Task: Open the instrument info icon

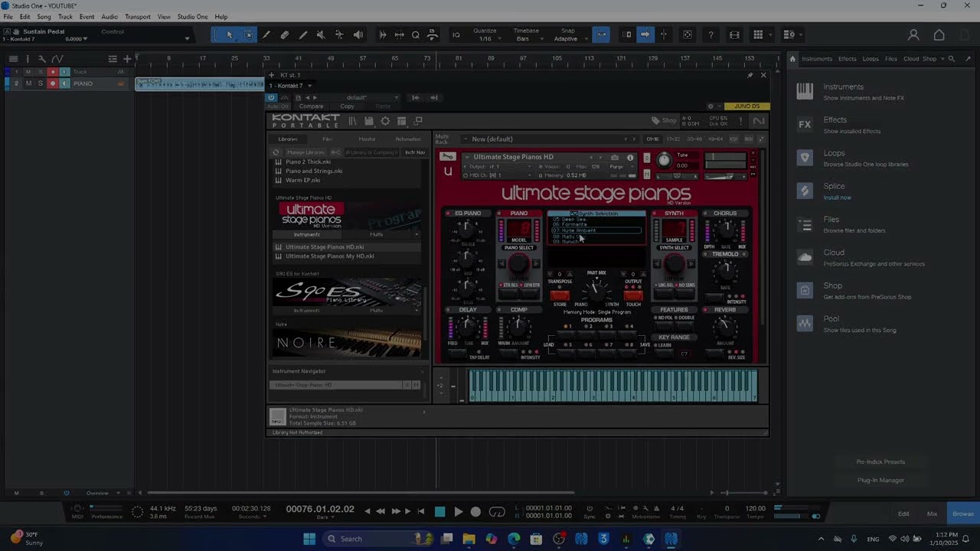Action: tap(630, 157)
